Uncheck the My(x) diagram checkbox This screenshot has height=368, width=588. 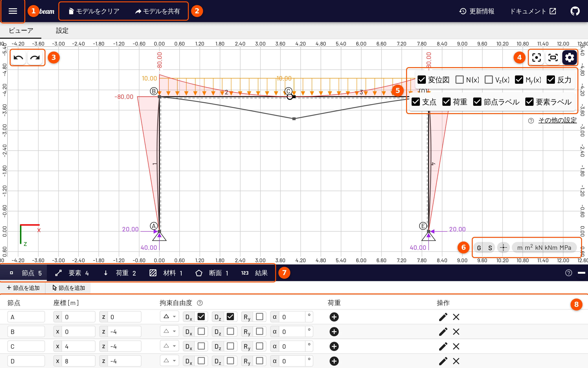tap(519, 80)
